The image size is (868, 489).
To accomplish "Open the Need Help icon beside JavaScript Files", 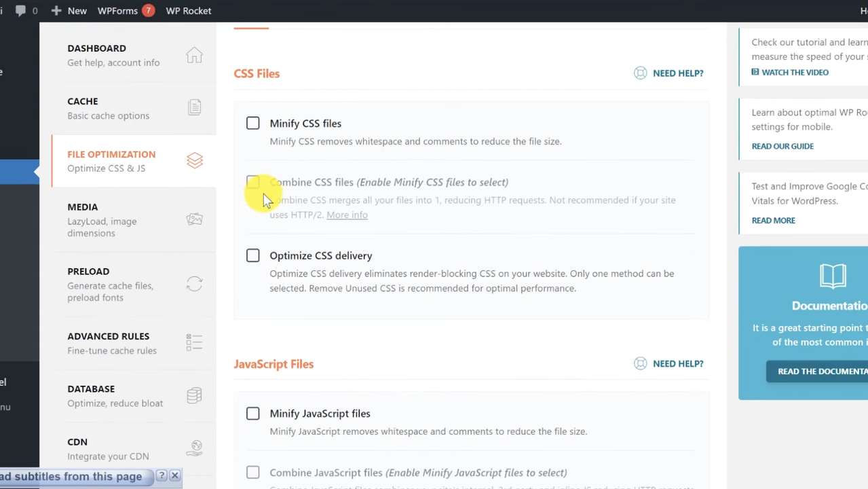I will coord(640,363).
